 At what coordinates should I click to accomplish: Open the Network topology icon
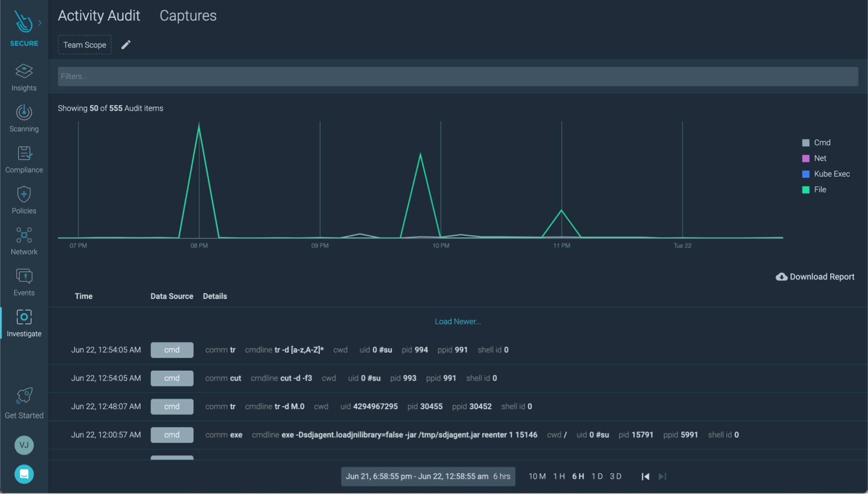pyautogui.click(x=24, y=235)
